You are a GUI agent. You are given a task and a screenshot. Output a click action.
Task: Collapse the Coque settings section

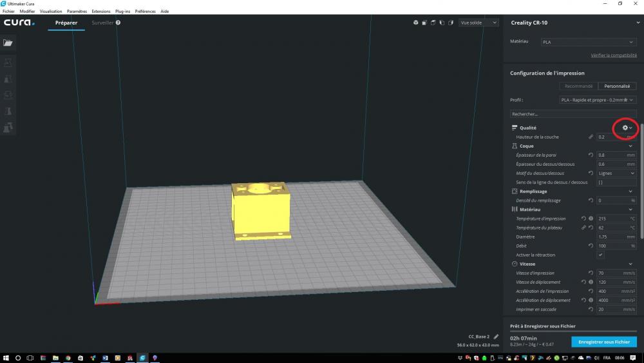630,146
